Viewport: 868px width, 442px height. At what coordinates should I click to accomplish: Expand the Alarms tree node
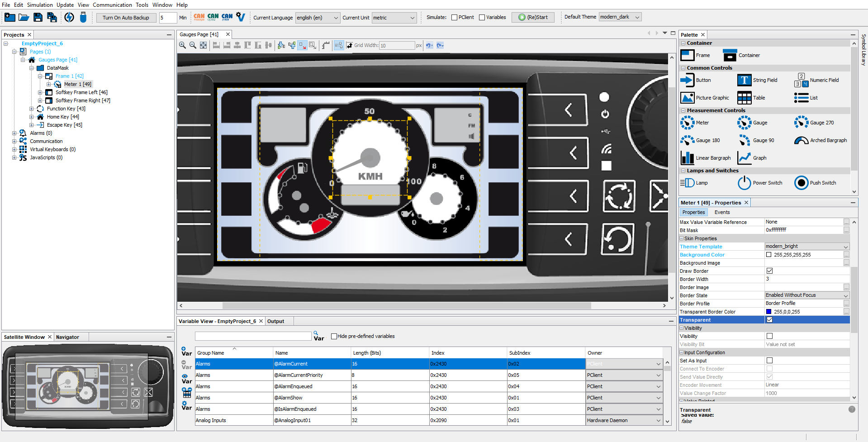click(14, 133)
